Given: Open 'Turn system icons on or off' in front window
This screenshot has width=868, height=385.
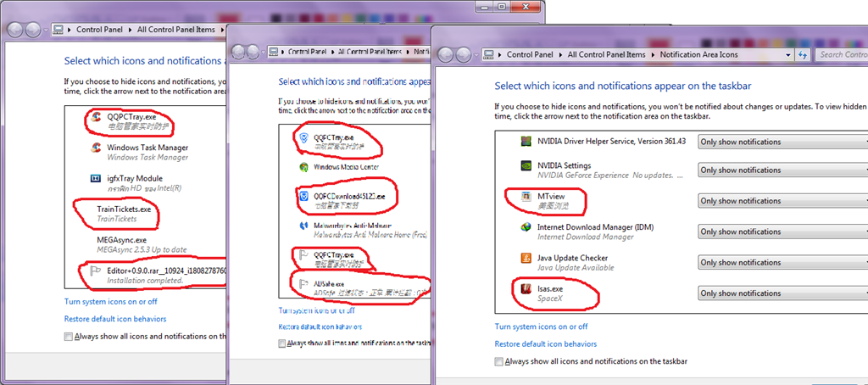Looking at the screenshot, I should tap(542, 326).
